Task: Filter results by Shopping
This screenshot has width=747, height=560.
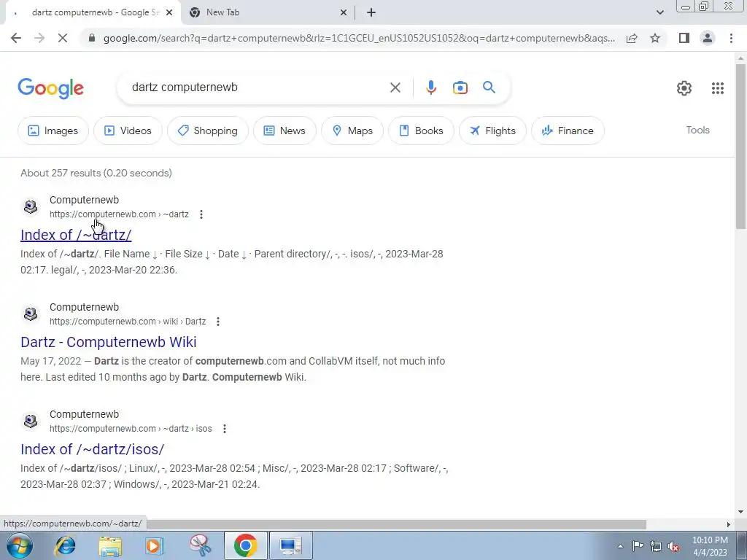Action: click(208, 131)
